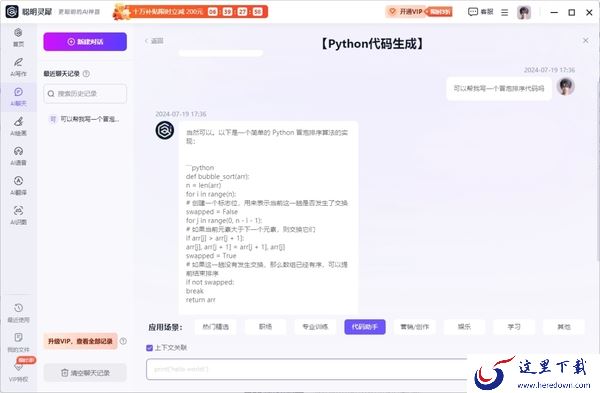
Task: Close the Python代码生成 panel
Action: point(585,40)
